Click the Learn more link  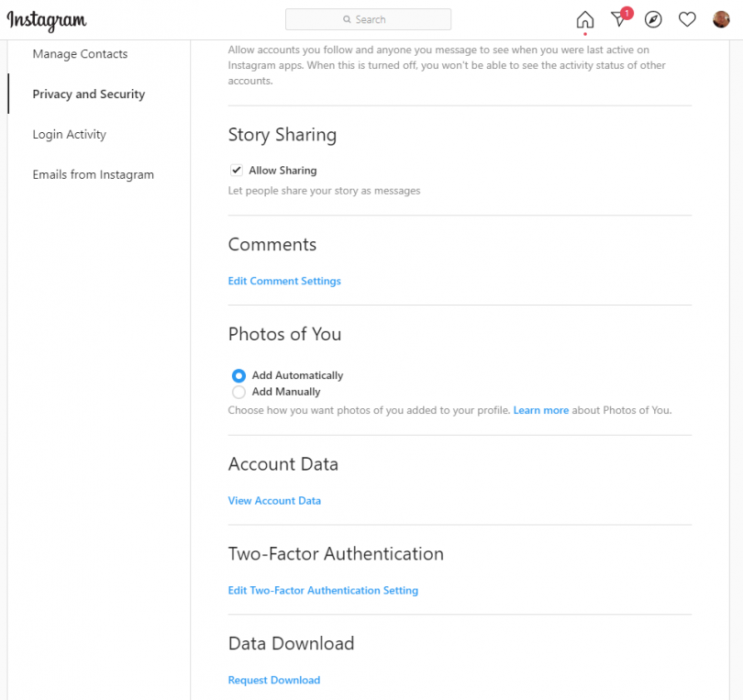click(540, 410)
